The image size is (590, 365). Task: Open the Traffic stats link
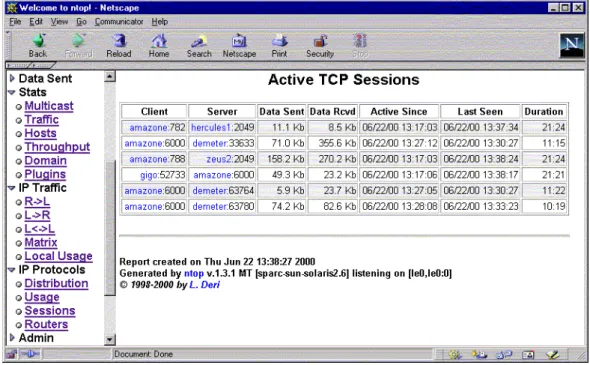(x=42, y=120)
